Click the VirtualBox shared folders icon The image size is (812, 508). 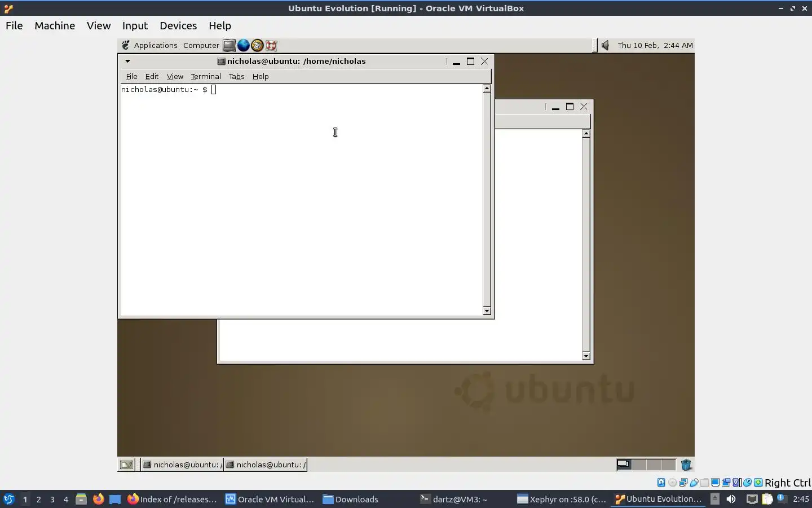tap(704, 483)
